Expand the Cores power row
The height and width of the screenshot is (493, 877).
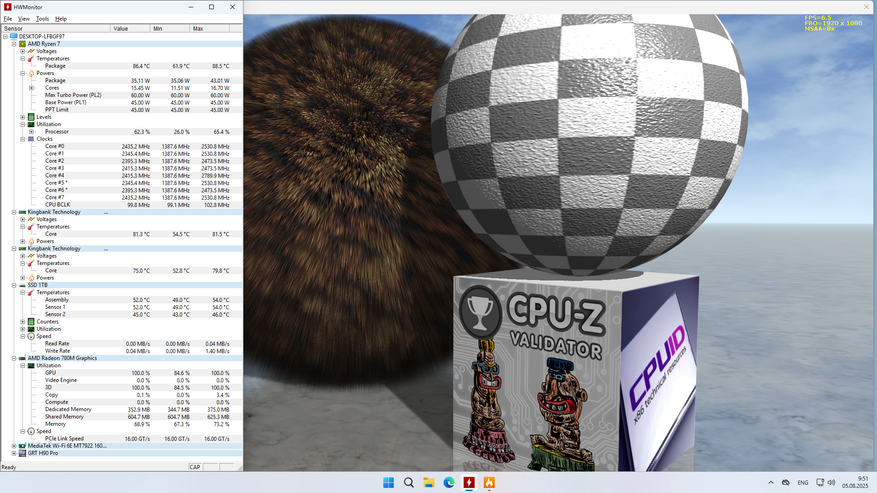pos(31,88)
